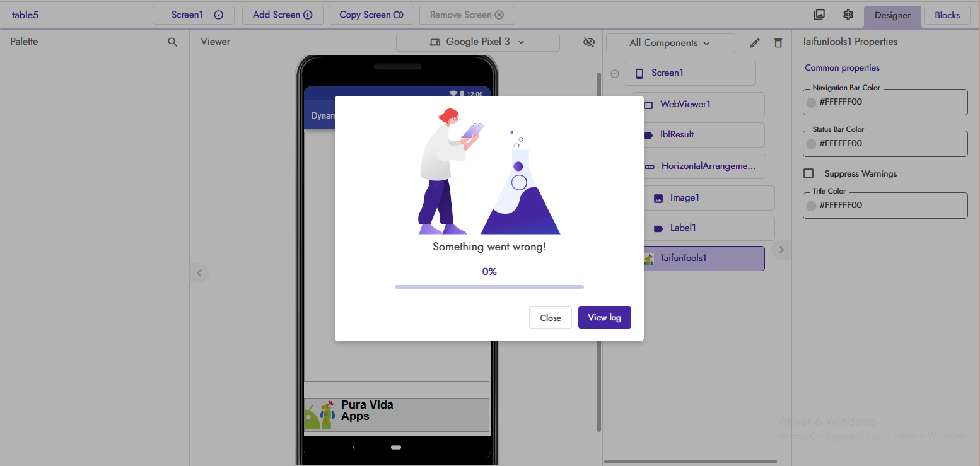Click the Close button in dialog
980x466 pixels.
[550, 318]
